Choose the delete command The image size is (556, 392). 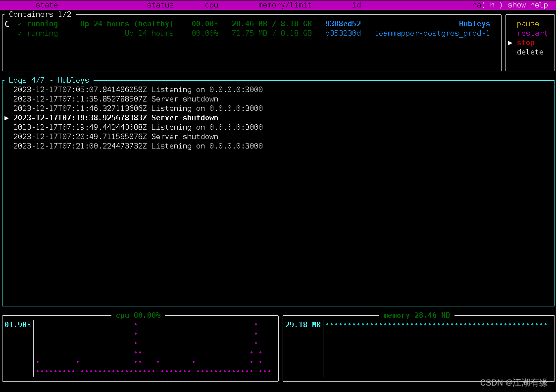(530, 52)
